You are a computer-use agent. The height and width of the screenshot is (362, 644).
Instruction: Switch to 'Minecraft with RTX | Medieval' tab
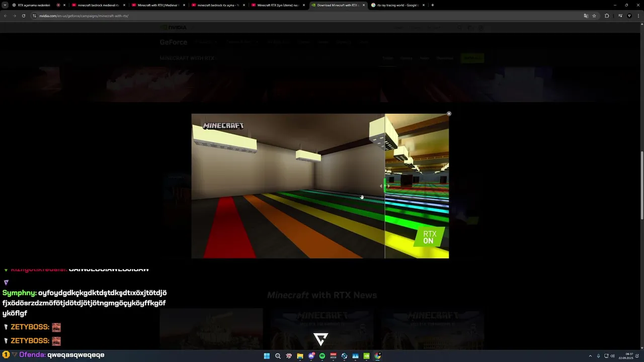click(x=158, y=5)
